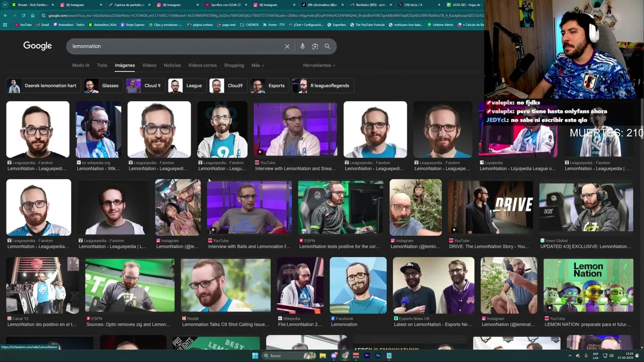
Task: Open the Windows Start menu
Action: click(x=255, y=355)
